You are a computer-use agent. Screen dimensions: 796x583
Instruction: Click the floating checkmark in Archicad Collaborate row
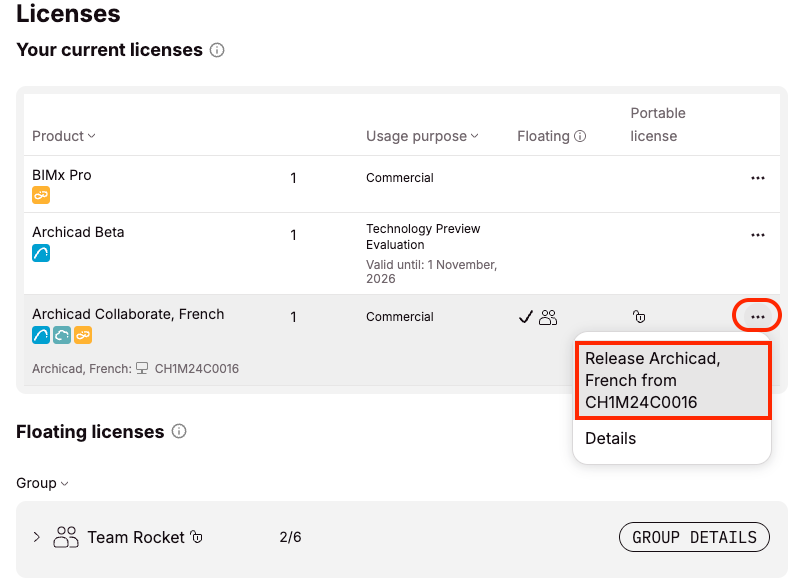point(525,317)
